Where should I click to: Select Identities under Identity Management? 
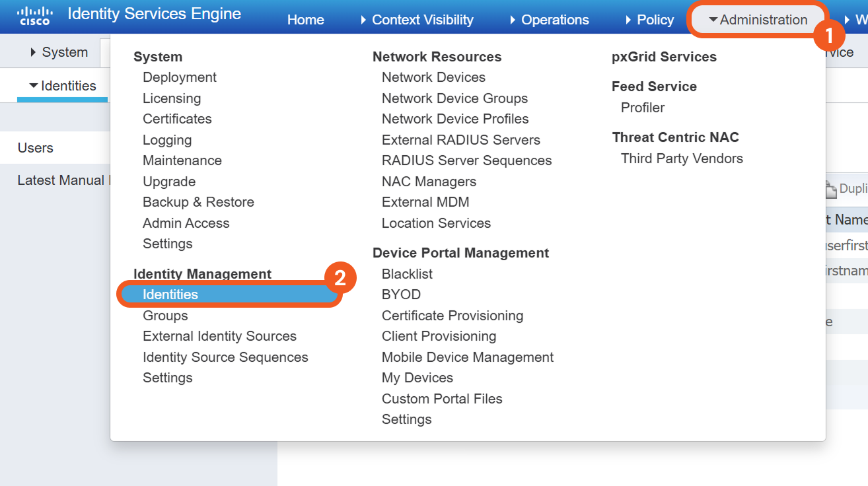[170, 295]
